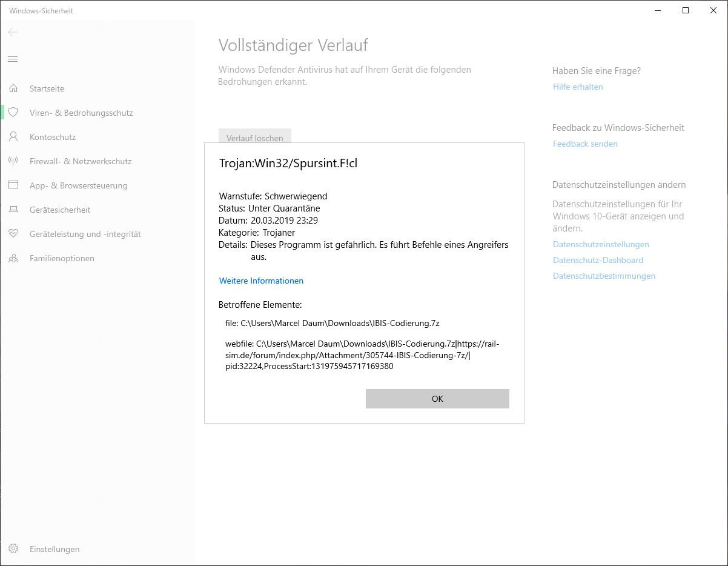Select Familienoptionen in the sidebar
The image size is (728, 566).
tap(62, 258)
